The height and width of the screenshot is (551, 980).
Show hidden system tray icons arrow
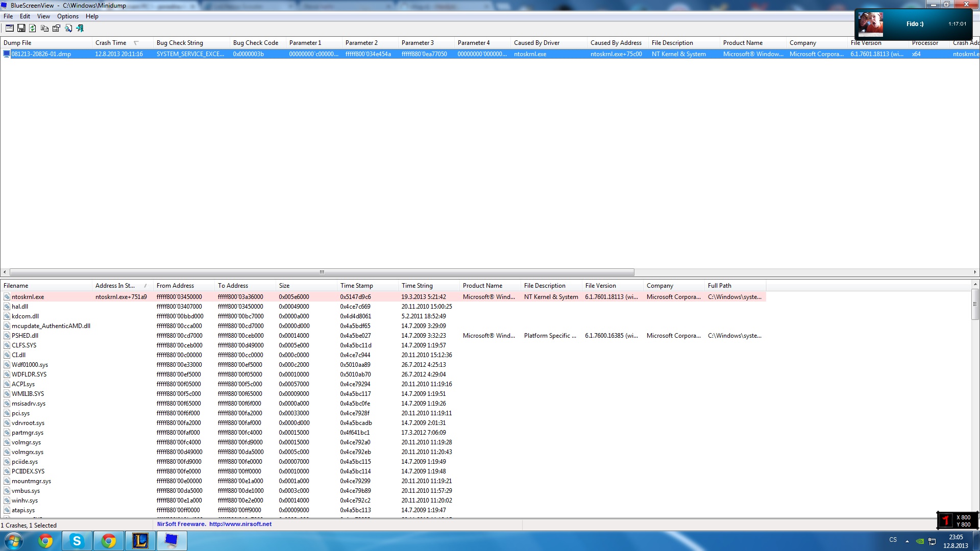tap(907, 541)
